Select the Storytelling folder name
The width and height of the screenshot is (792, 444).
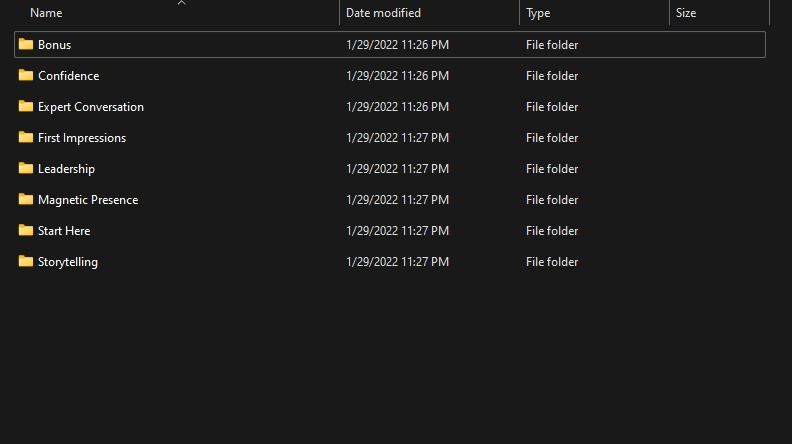click(68, 262)
